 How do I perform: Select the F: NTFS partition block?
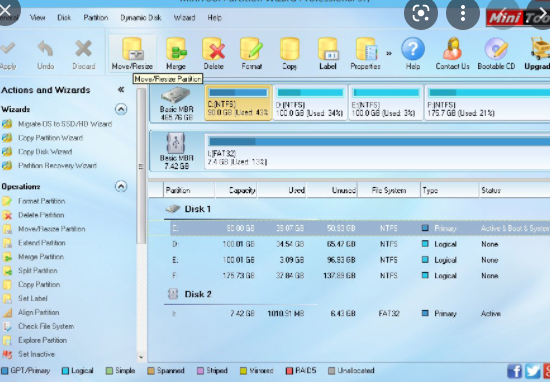click(488, 102)
